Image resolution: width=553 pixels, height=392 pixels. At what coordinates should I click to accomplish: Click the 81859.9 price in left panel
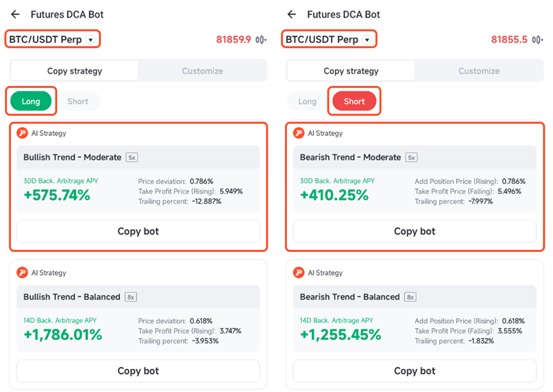(x=233, y=40)
